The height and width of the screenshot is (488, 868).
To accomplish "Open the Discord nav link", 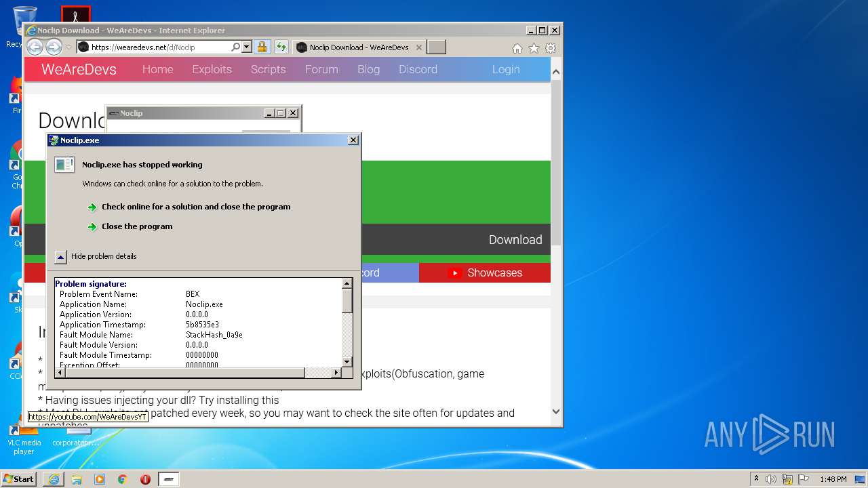I will [418, 69].
